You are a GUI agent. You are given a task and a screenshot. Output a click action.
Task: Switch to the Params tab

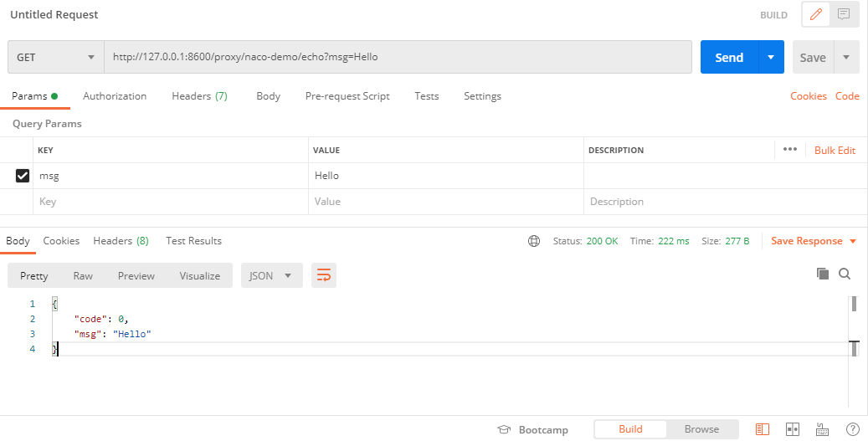click(34, 95)
